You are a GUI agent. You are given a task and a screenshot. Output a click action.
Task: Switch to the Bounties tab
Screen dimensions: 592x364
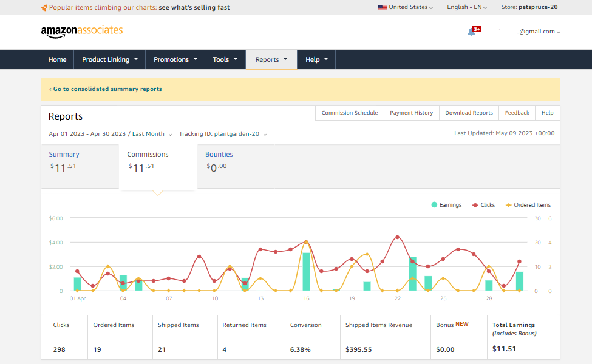click(x=235, y=166)
